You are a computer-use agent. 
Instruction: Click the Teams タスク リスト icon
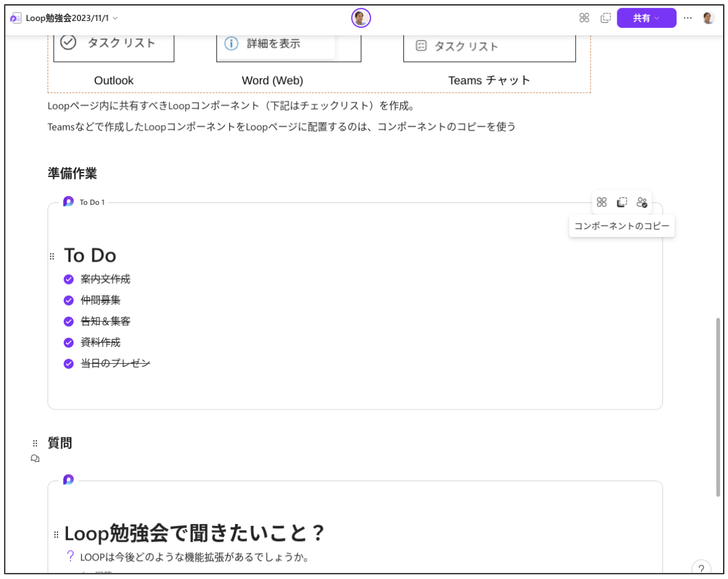[421, 46]
